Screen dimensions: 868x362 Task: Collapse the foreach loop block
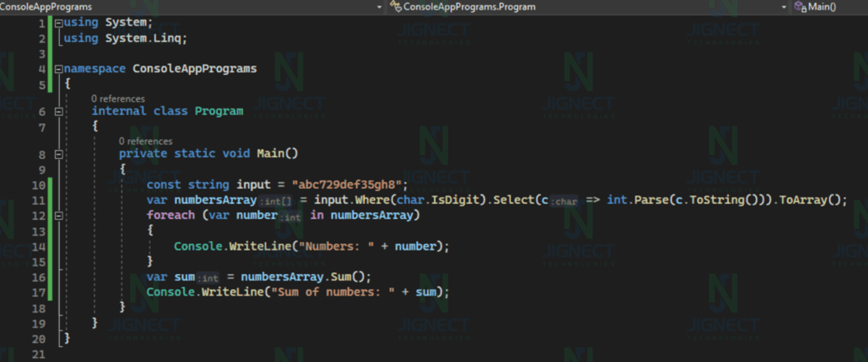(58, 216)
